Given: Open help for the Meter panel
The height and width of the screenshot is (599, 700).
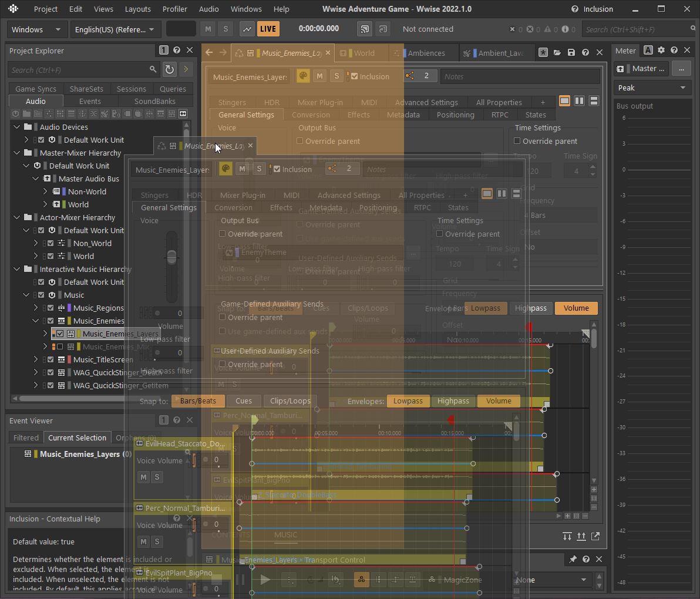Looking at the screenshot, I should (674, 51).
